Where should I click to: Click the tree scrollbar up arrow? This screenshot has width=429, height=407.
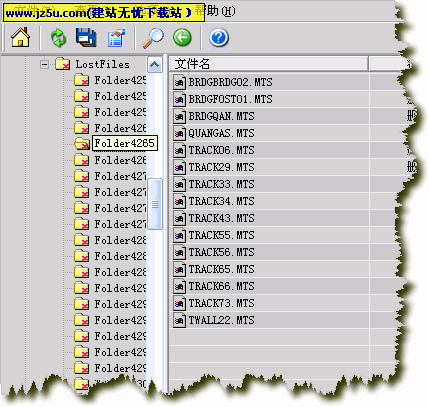[154, 64]
